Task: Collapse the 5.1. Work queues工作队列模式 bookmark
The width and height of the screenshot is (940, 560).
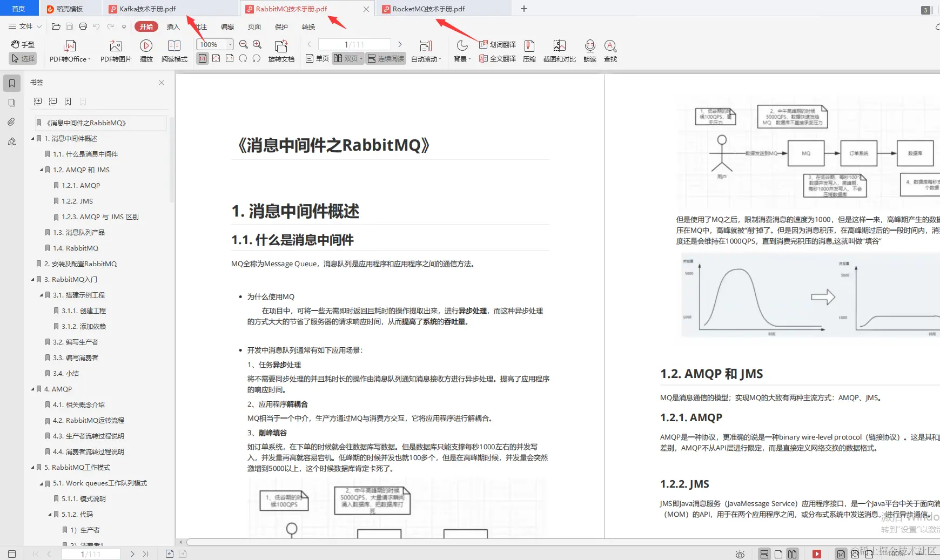Action: (41, 483)
